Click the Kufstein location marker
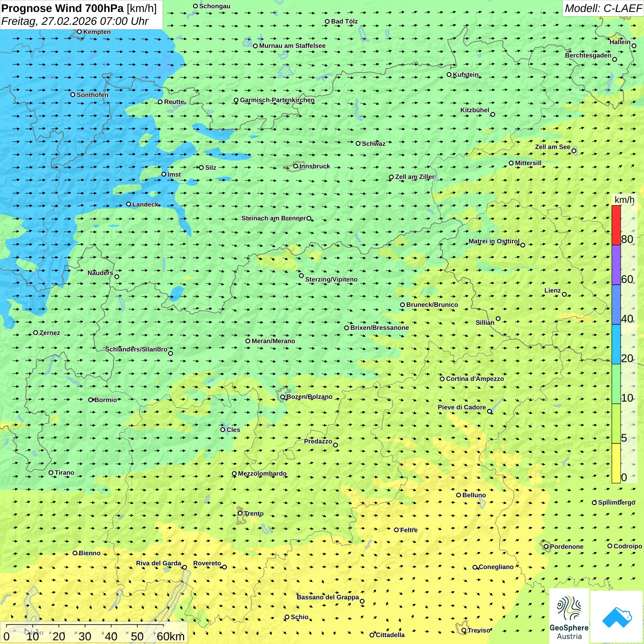Viewport: 644px width, 644px height. 449,75
